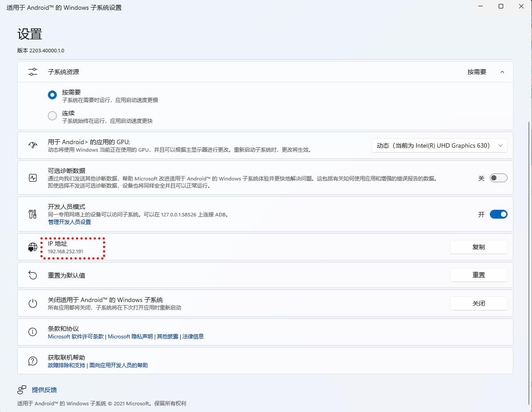This screenshot has height=412, width=532.
Task: Open the 管理开发人员设置 link
Action: tap(69, 222)
